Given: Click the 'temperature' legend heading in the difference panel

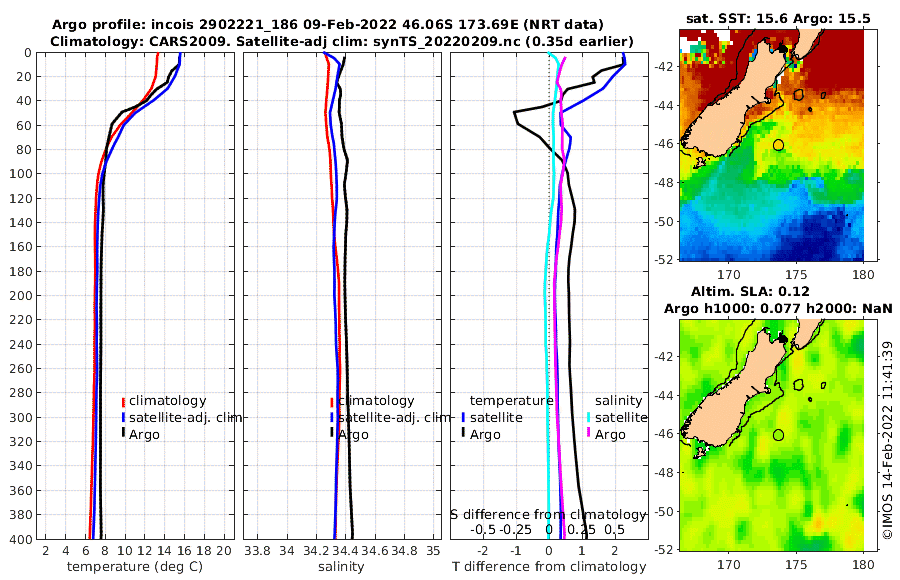Looking at the screenshot, I should [x=511, y=401].
